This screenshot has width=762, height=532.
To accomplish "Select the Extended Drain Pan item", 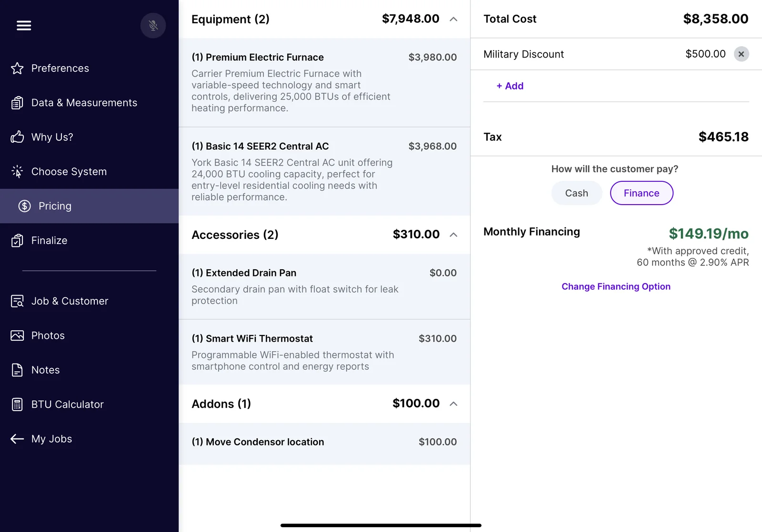I will coord(324,286).
